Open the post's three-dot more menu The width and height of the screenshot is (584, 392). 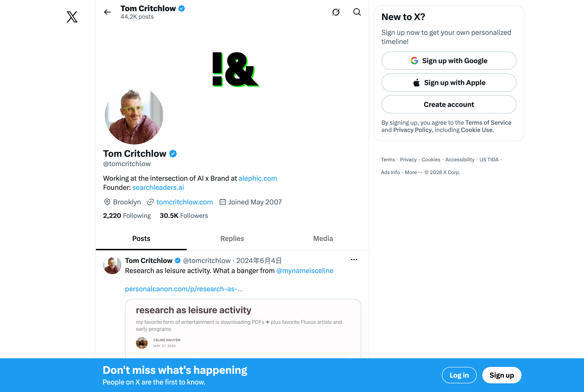coord(354,260)
